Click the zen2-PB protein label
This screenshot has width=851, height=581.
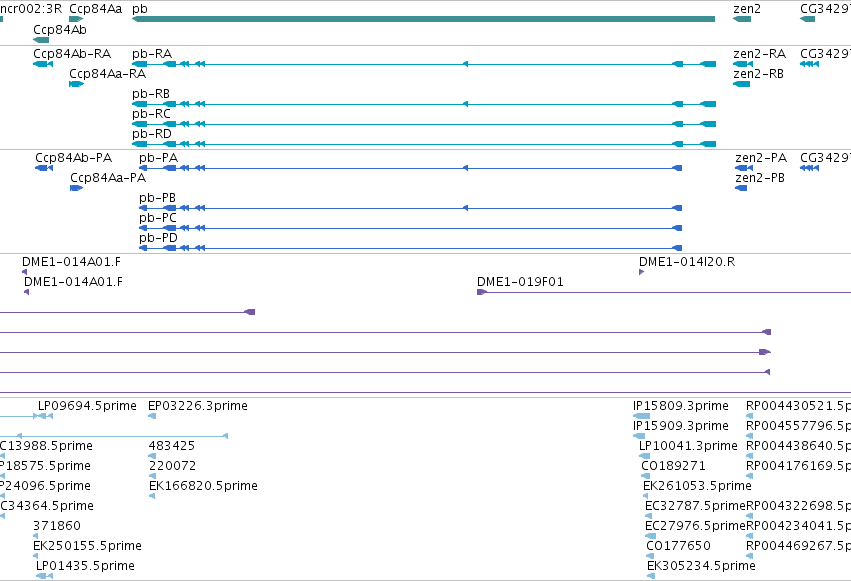(x=760, y=178)
